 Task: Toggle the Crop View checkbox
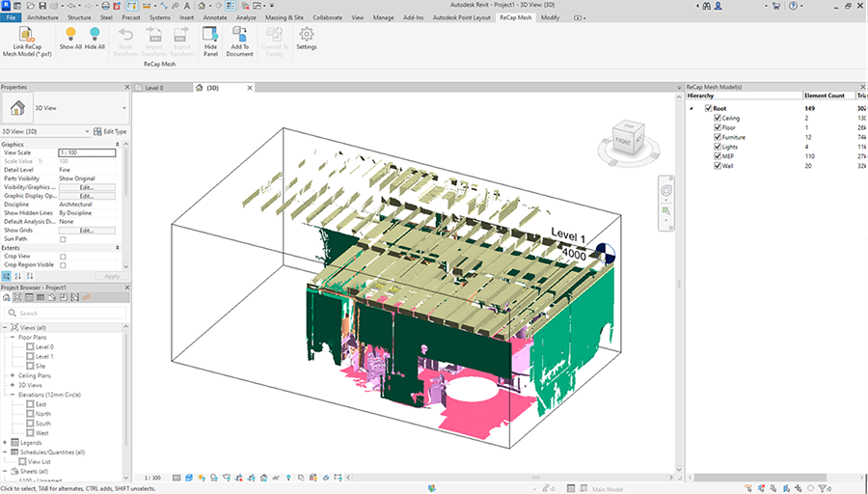(x=63, y=257)
